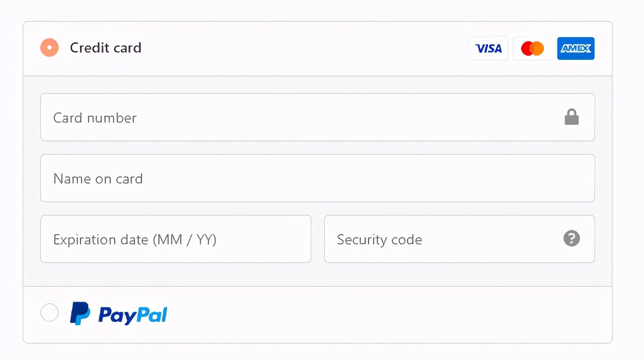644x361 pixels.
Task: Click the Mastercard logo
Action: pyautogui.click(x=532, y=48)
